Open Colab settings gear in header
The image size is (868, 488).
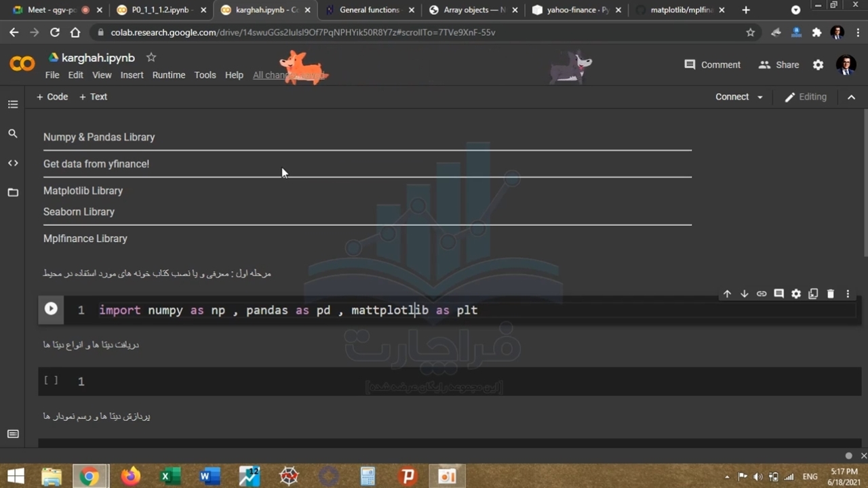click(x=818, y=65)
